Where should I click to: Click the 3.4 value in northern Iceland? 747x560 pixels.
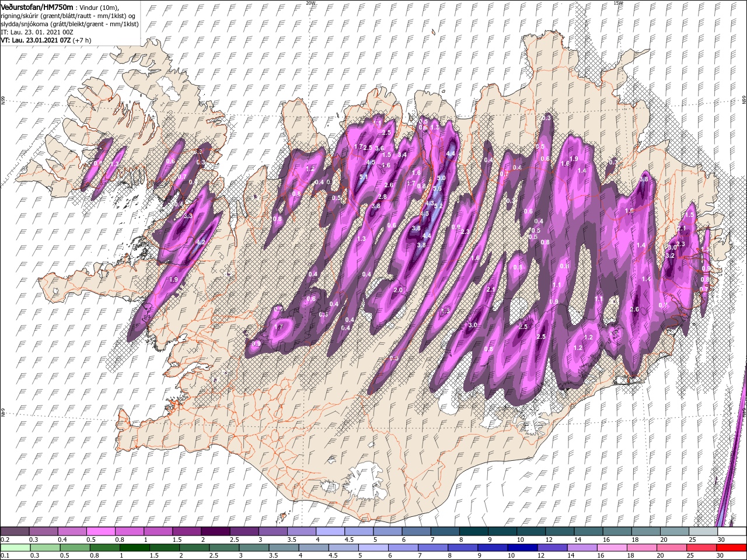pyautogui.click(x=402, y=155)
